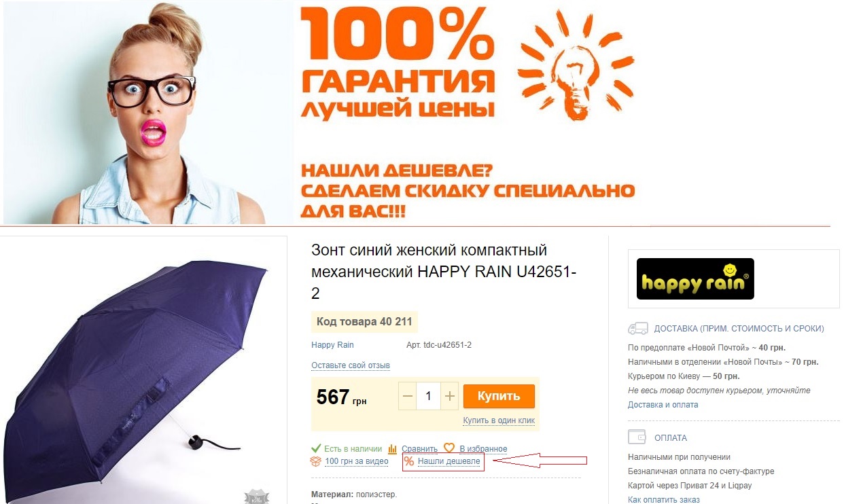This screenshot has width=844, height=504.
Task: Click the orange Купить button
Action: (x=499, y=396)
